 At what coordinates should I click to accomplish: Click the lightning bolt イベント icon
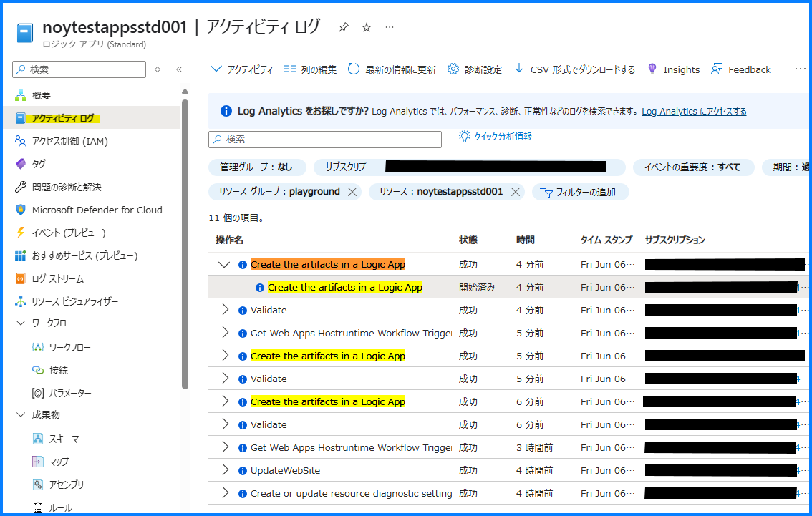coord(21,233)
